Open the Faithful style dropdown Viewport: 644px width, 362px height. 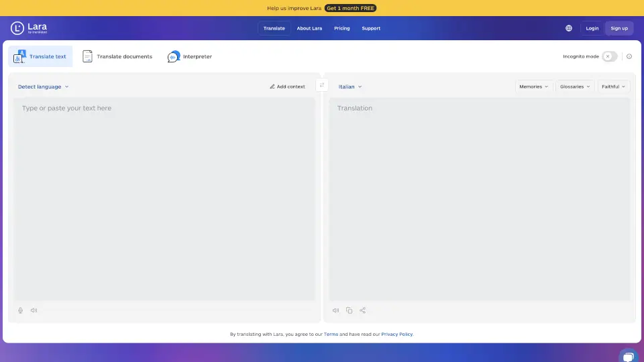point(614,86)
